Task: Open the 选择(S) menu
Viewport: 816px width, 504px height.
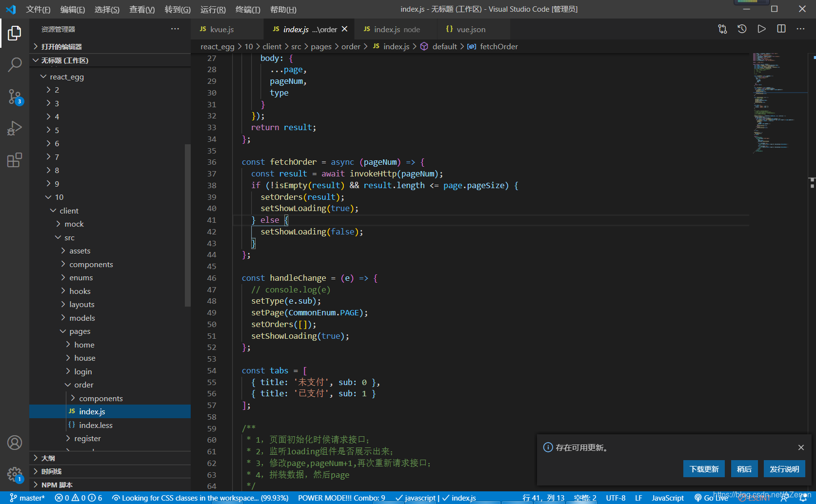Action: coord(107,9)
